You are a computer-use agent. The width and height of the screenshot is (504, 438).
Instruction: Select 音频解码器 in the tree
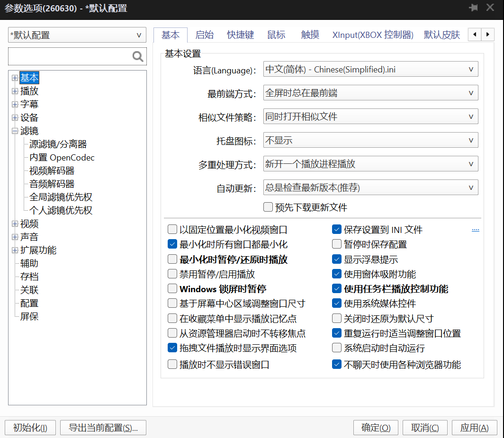pyautogui.click(x=52, y=184)
